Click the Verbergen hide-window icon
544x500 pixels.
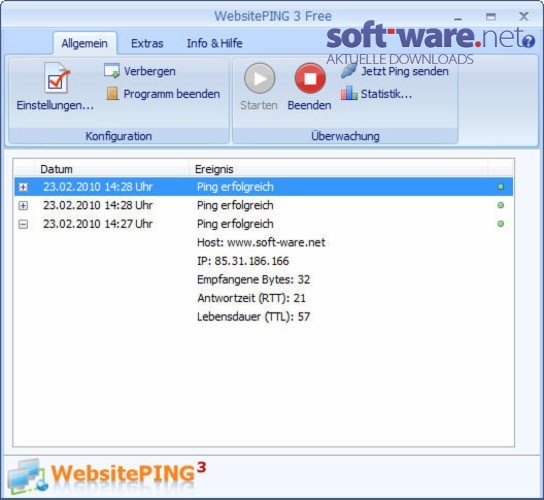[112, 71]
